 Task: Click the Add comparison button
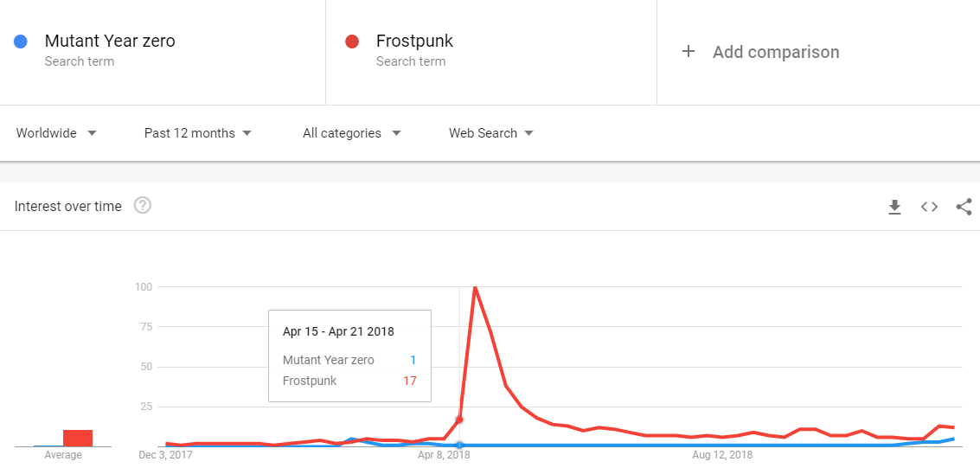click(x=760, y=52)
